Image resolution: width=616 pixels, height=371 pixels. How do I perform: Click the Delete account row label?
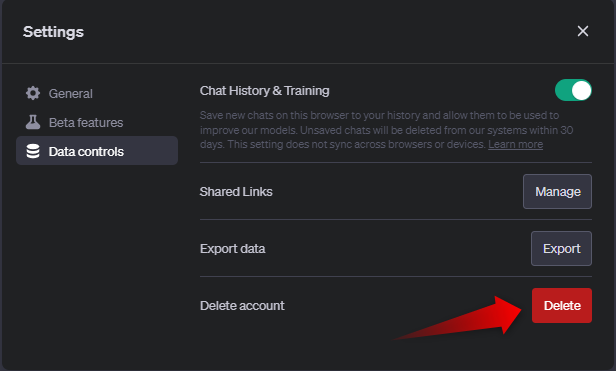(x=242, y=306)
